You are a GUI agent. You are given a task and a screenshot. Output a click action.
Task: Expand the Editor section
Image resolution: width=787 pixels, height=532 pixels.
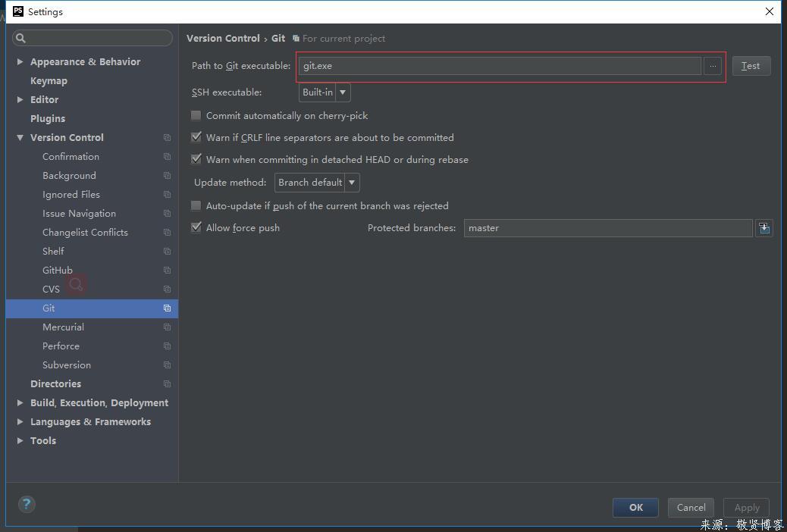pyautogui.click(x=20, y=100)
